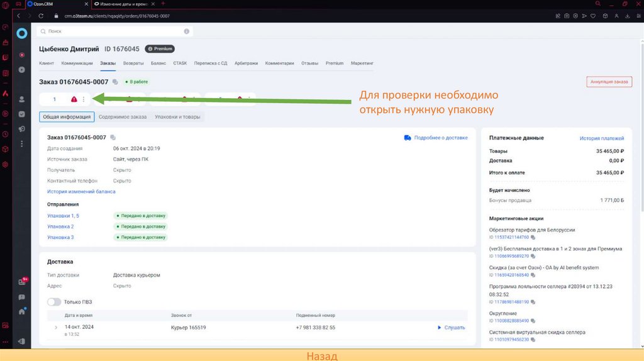Open browser bookmarks heart icon

[593, 16]
